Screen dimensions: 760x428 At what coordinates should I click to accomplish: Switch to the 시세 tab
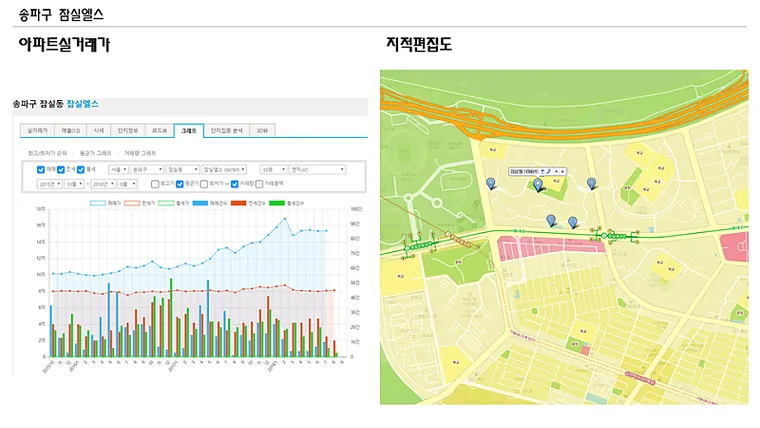click(99, 131)
